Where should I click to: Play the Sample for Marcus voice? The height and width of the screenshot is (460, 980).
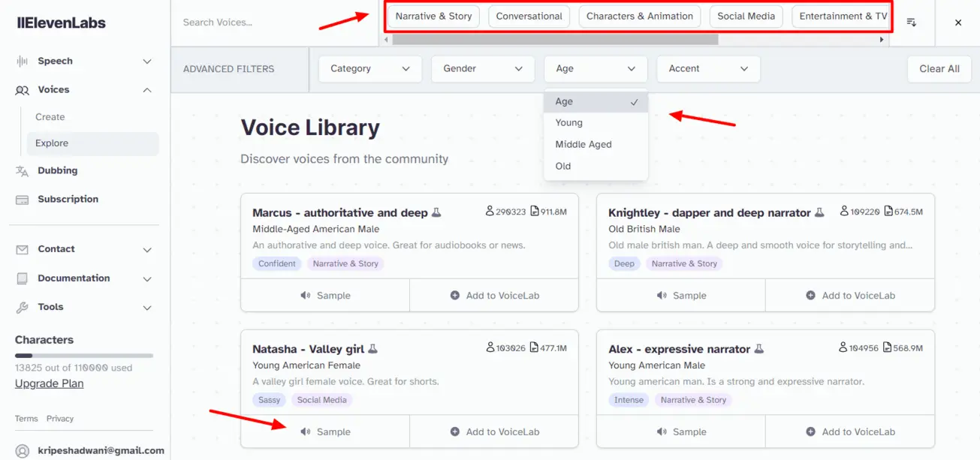(x=324, y=295)
